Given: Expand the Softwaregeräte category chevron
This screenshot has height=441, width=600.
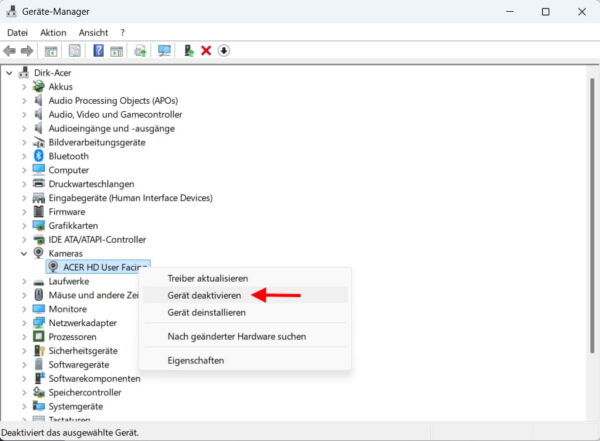Looking at the screenshot, I should coord(24,364).
